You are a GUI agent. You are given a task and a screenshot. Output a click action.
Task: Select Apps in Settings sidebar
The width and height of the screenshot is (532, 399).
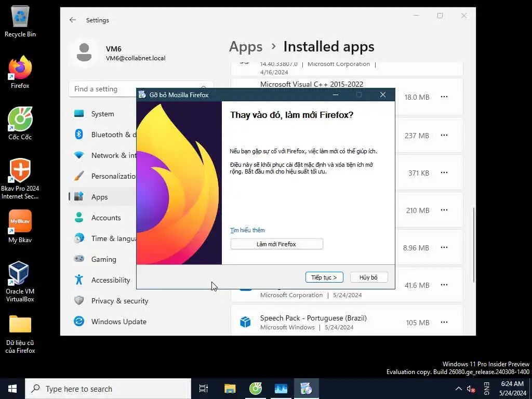click(102, 197)
